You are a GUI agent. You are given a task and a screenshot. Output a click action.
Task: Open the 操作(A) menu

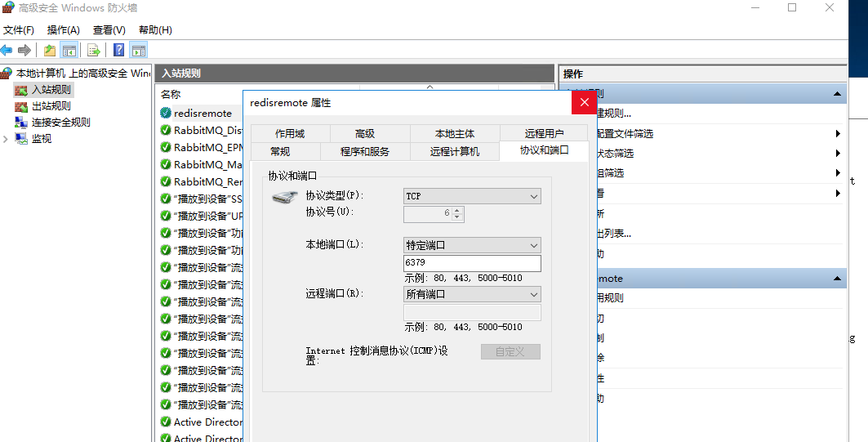(x=64, y=30)
